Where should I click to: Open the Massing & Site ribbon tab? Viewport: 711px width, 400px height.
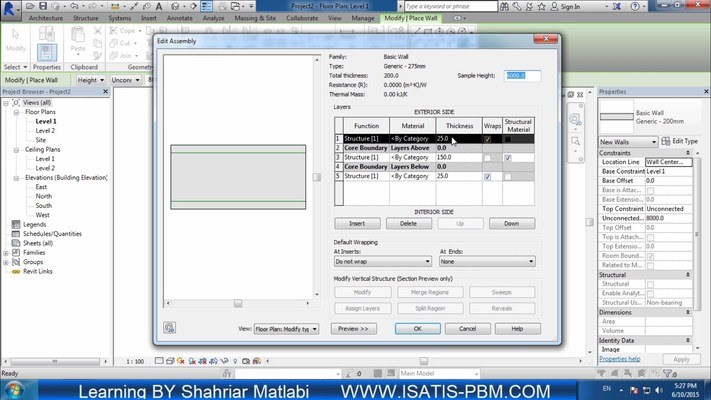click(255, 18)
